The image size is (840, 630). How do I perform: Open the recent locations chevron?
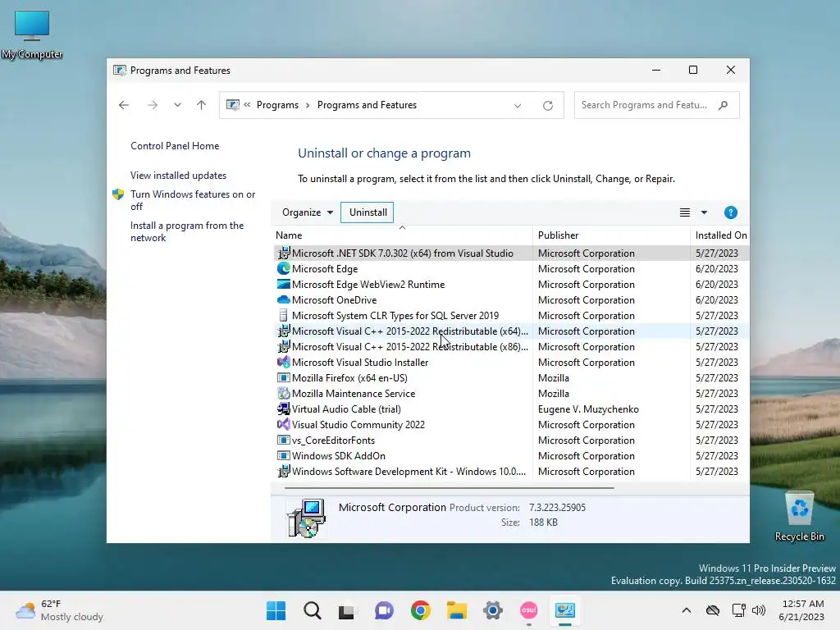click(x=177, y=105)
